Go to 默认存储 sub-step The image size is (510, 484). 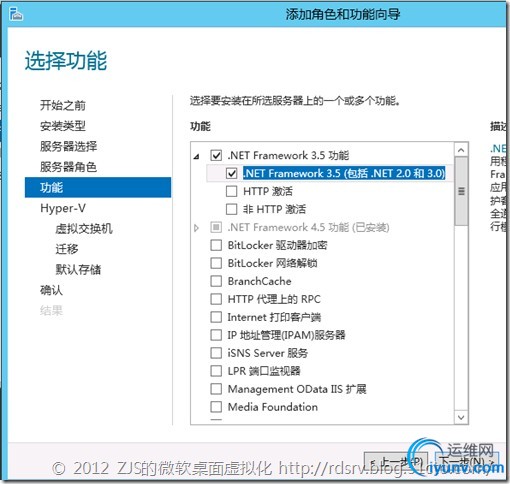(x=78, y=269)
